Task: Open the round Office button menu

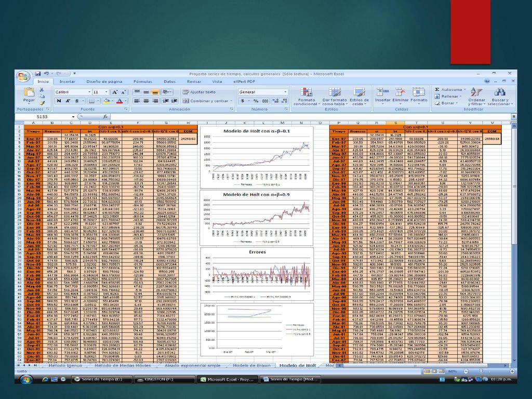Action: 23,77
